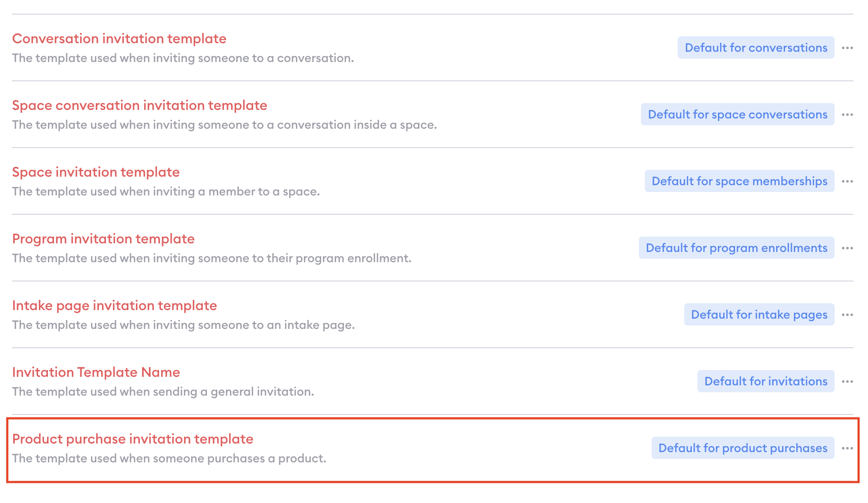The width and height of the screenshot is (868, 503).
Task: Open more options for Space invitation template
Action: coord(847,181)
